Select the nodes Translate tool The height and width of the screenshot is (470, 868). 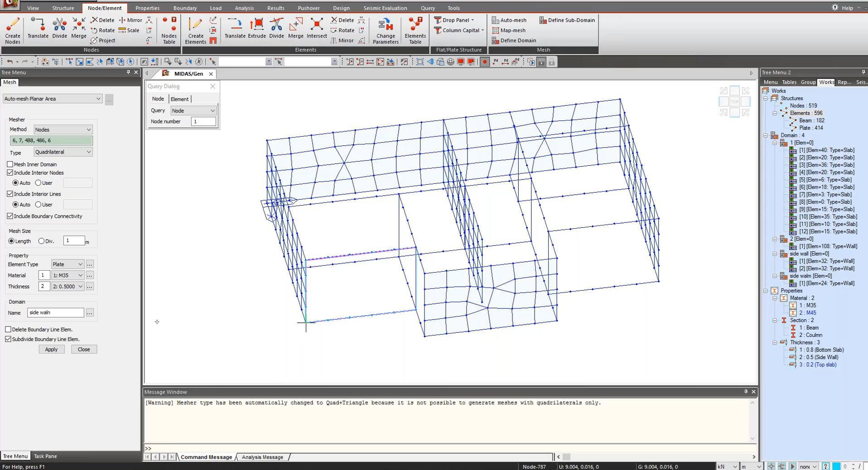point(38,28)
